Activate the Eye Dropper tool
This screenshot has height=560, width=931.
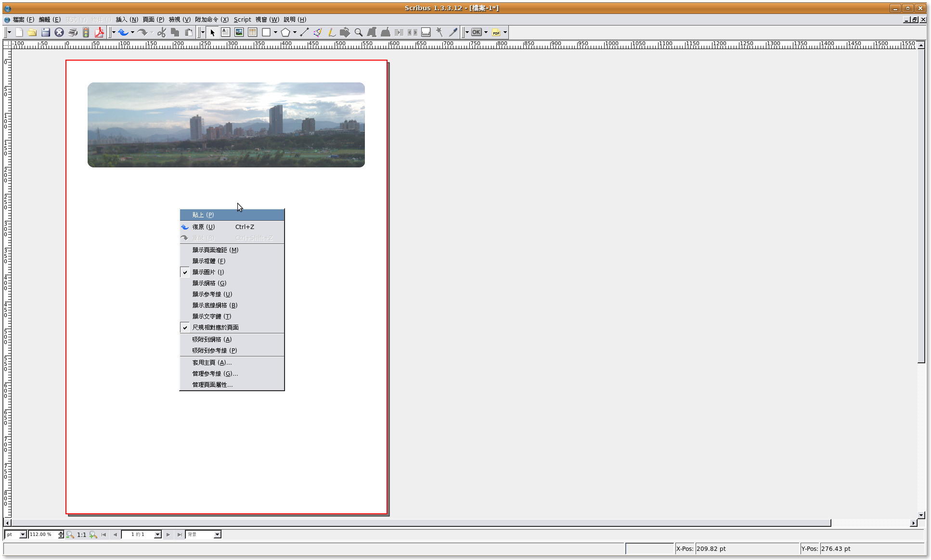coord(453,32)
